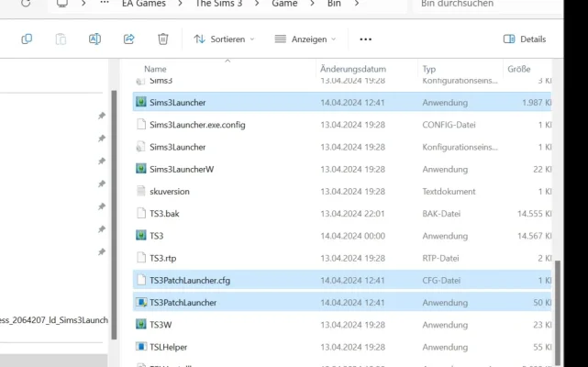Click the Copy icon in toolbar
This screenshot has width=588, height=367.
(x=27, y=39)
